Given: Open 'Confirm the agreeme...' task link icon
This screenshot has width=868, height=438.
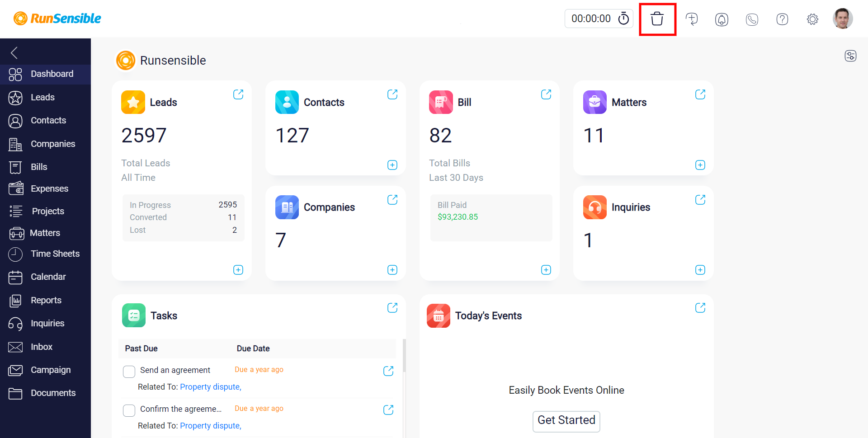Looking at the screenshot, I should click(388, 410).
